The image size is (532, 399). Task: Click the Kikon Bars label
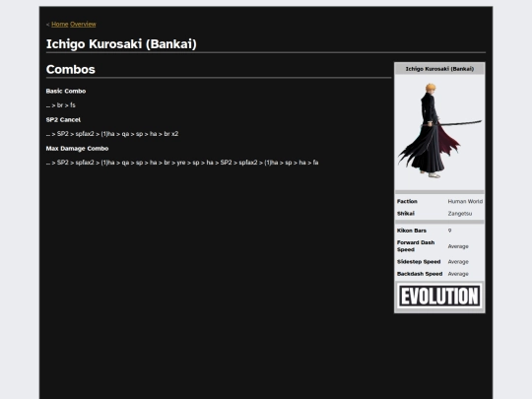(x=412, y=231)
